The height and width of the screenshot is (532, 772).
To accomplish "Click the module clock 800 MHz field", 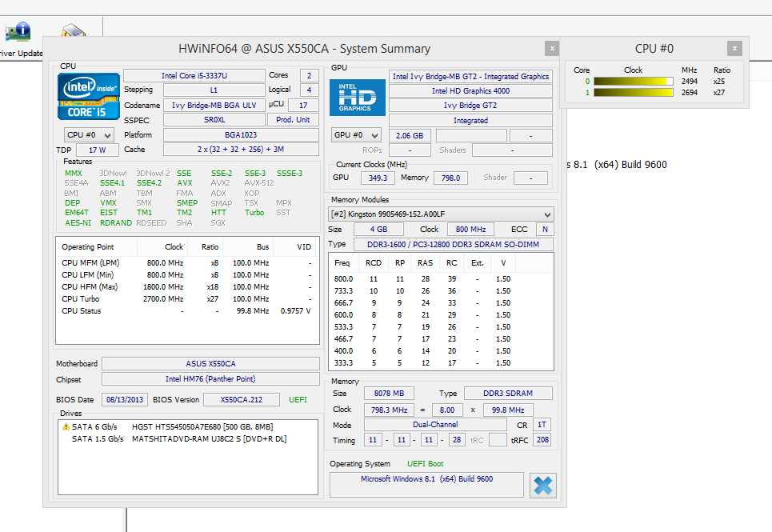I will click(x=470, y=230).
